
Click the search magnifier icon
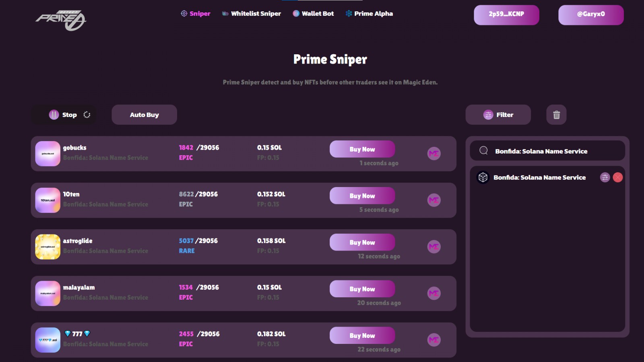click(484, 151)
